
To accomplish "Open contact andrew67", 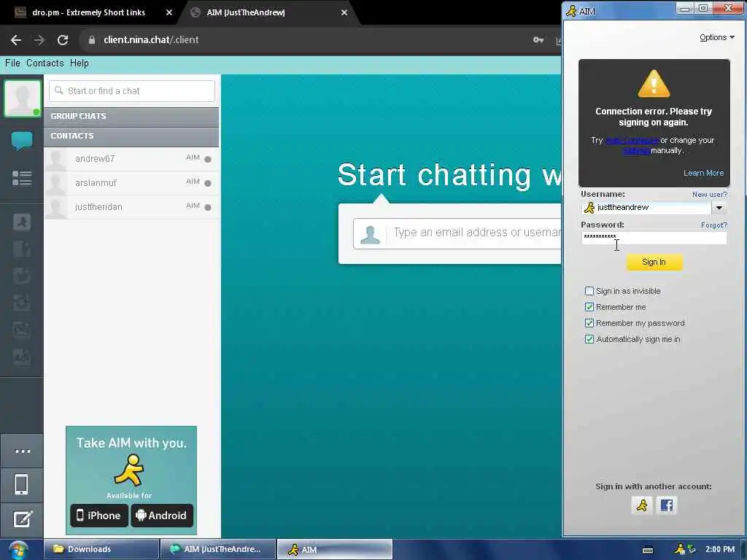I will (x=131, y=158).
